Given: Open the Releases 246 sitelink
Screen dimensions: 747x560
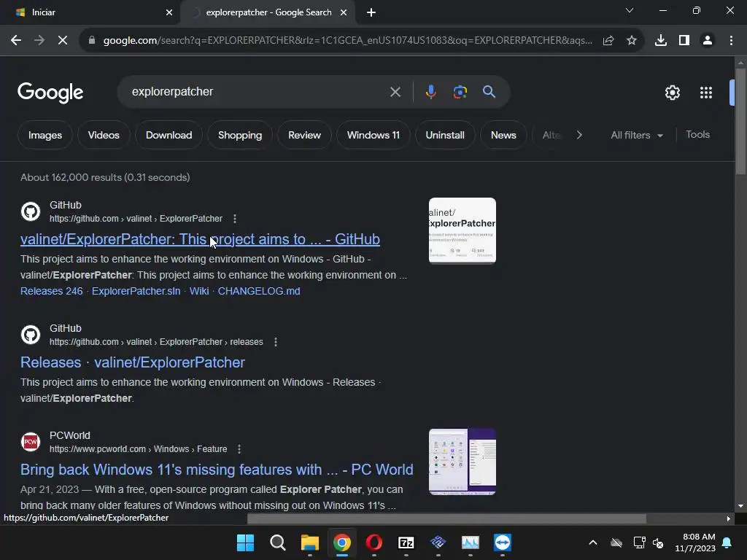Looking at the screenshot, I should 52,291.
